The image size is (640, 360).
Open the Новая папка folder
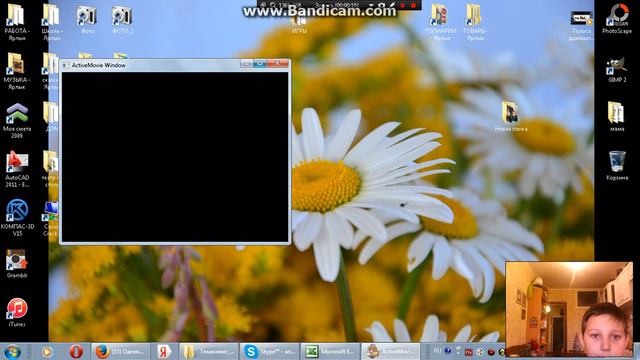(511, 116)
